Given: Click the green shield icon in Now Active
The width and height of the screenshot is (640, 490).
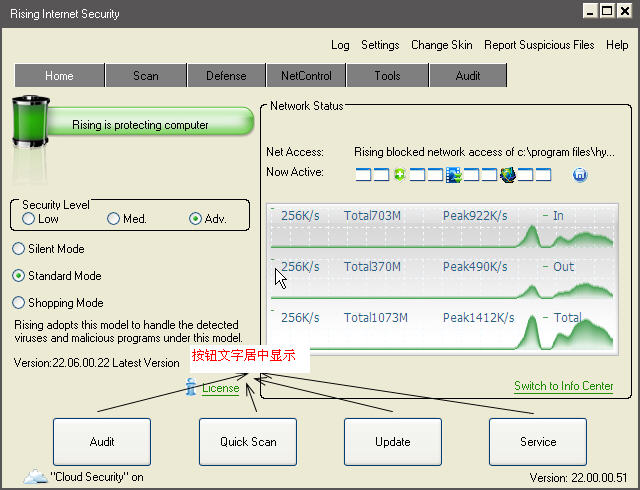Looking at the screenshot, I should 400,175.
